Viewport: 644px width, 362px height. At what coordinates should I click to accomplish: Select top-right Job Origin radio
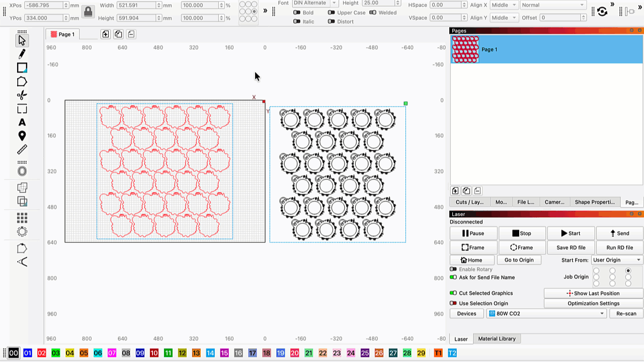(628, 270)
